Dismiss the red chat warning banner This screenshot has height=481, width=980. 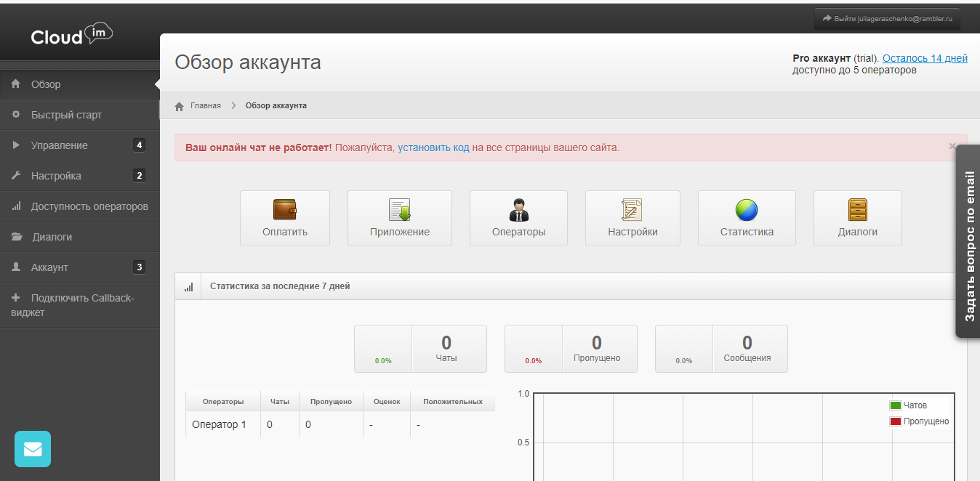(952, 146)
